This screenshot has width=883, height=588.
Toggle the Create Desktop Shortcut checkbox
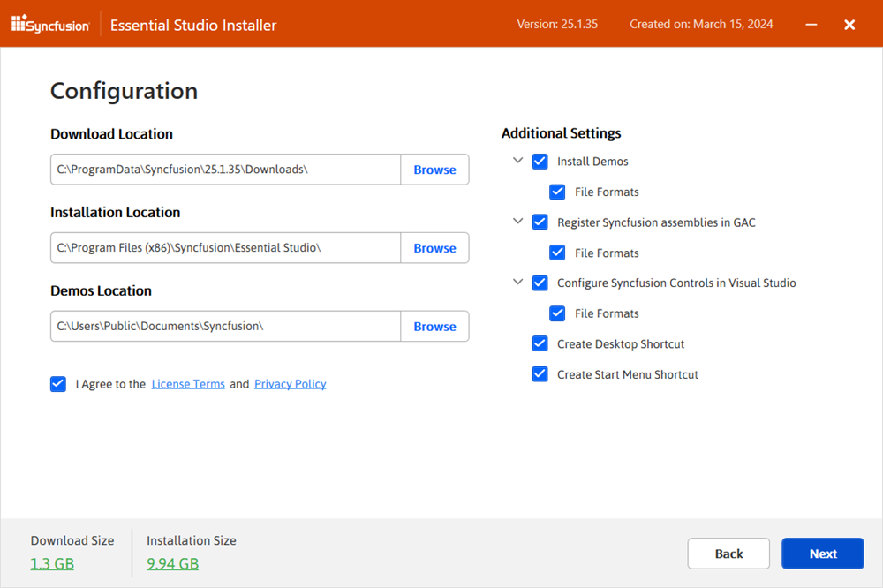[540, 344]
